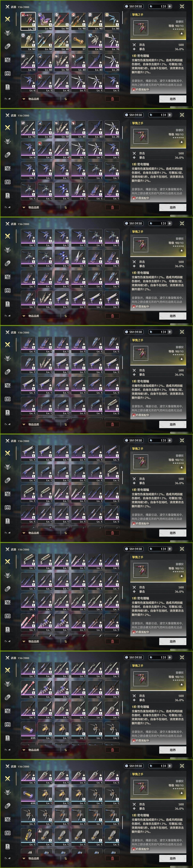Toggle the lock on 掣傀之手 in the topmost detail panel
This screenshot has height=868, width=193.
coord(182,33)
